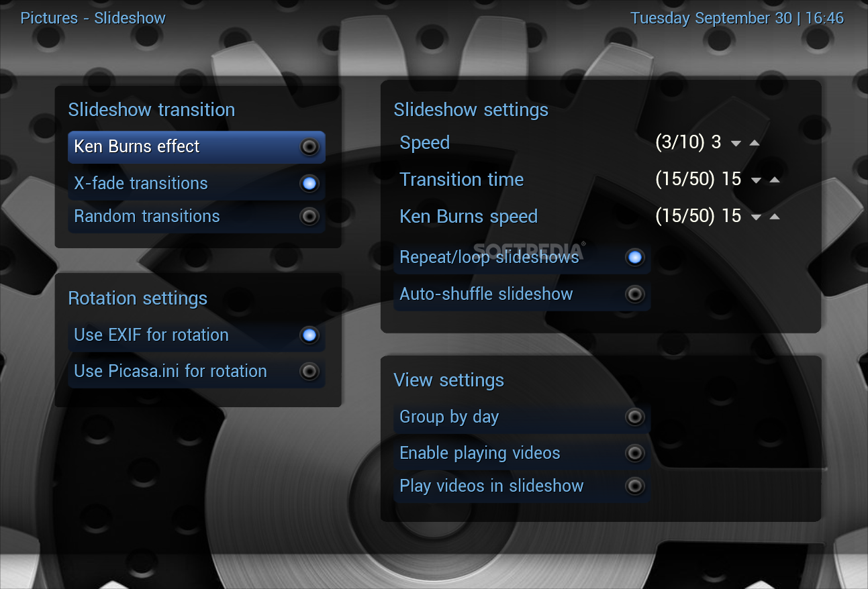Enable the Random transitions radio indicator
Screen dimensions: 868x589
coord(309,216)
